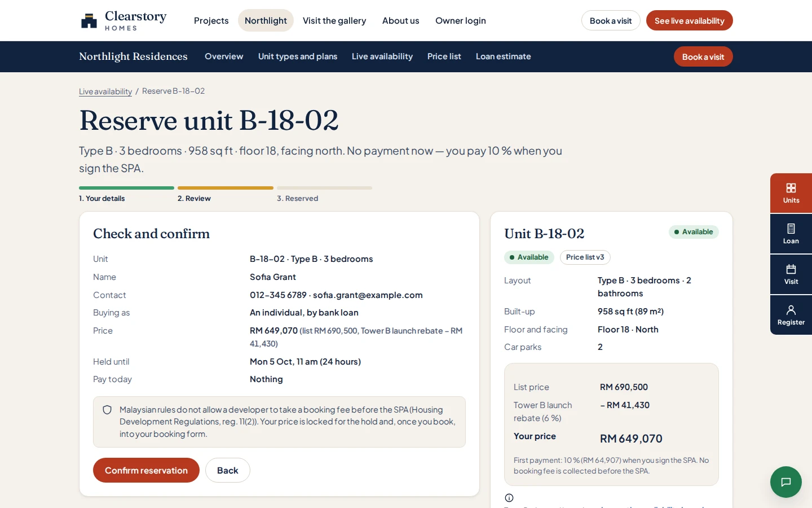The image size is (812, 508).
Task: Open the Price list tab
Action: pyautogui.click(x=444, y=56)
